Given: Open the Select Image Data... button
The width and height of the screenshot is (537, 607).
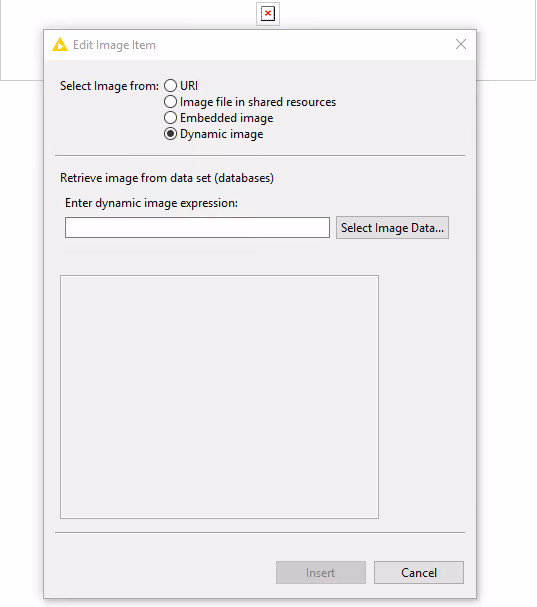Looking at the screenshot, I should pos(392,228).
